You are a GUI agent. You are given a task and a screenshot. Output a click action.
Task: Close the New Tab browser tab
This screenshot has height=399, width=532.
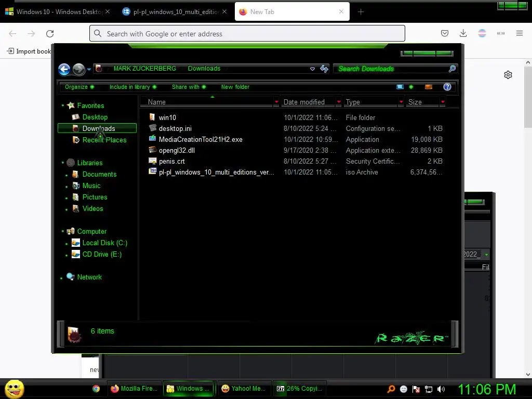click(341, 11)
